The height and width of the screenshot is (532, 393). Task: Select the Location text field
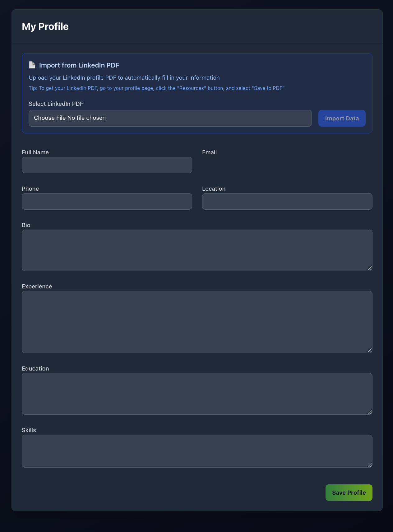(287, 201)
